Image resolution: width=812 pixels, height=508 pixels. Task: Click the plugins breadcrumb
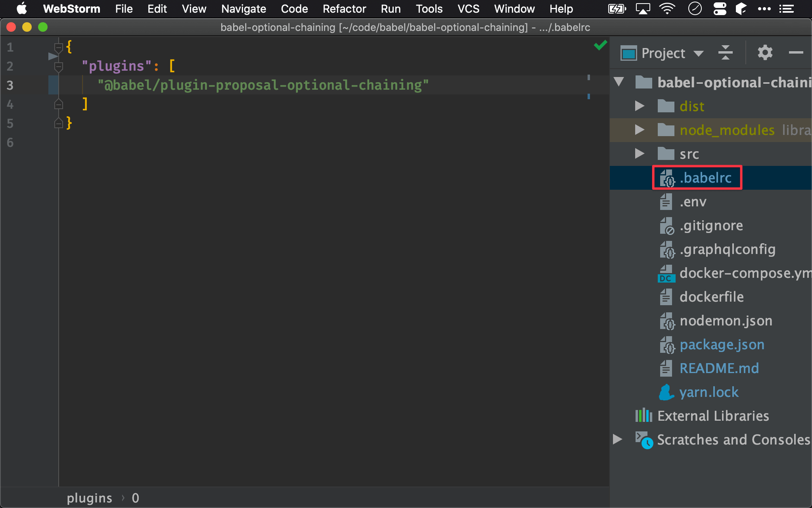point(90,498)
